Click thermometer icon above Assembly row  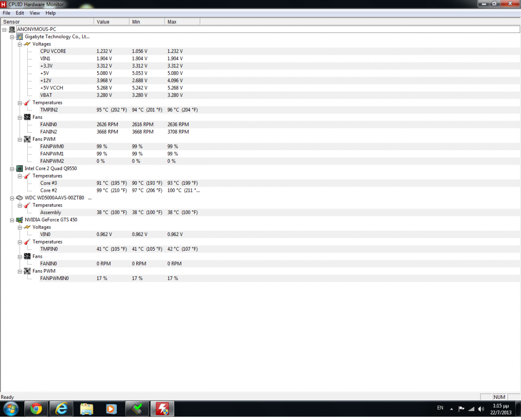pos(27,205)
